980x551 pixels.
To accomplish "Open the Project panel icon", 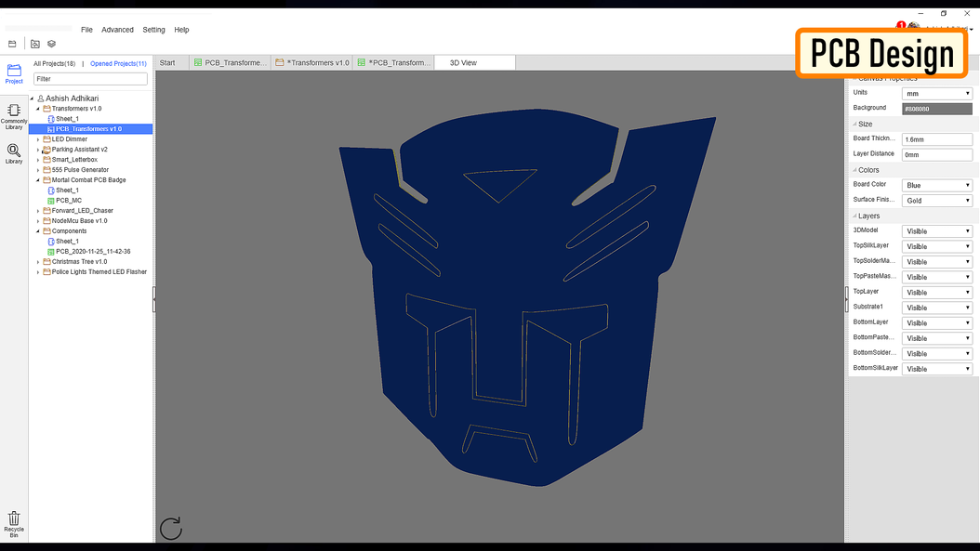I will point(14,73).
